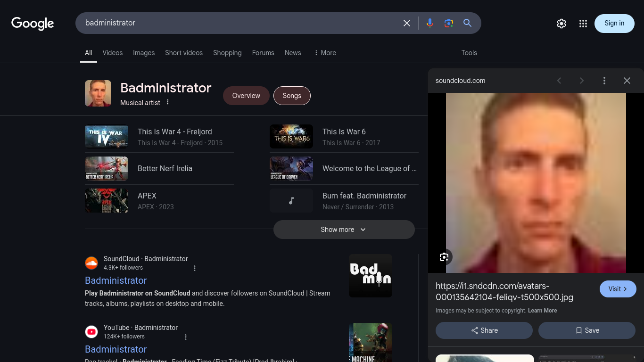Click the soundcloud.com preview panel header
Viewport: 644px width, 362px height.
pyautogui.click(x=460, y=81)
